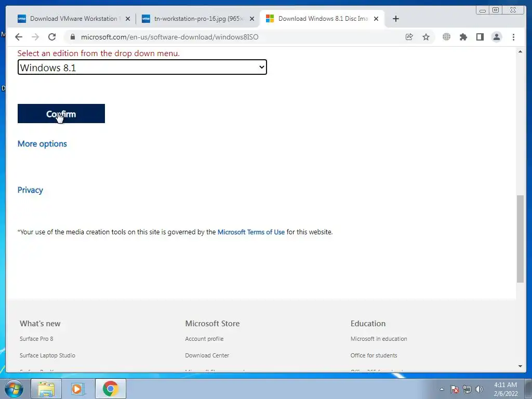Image resolution: width=532 pixels, height=399 pixels.
Task: Toggle the Chrome side panel
Action: pos(480,37)
